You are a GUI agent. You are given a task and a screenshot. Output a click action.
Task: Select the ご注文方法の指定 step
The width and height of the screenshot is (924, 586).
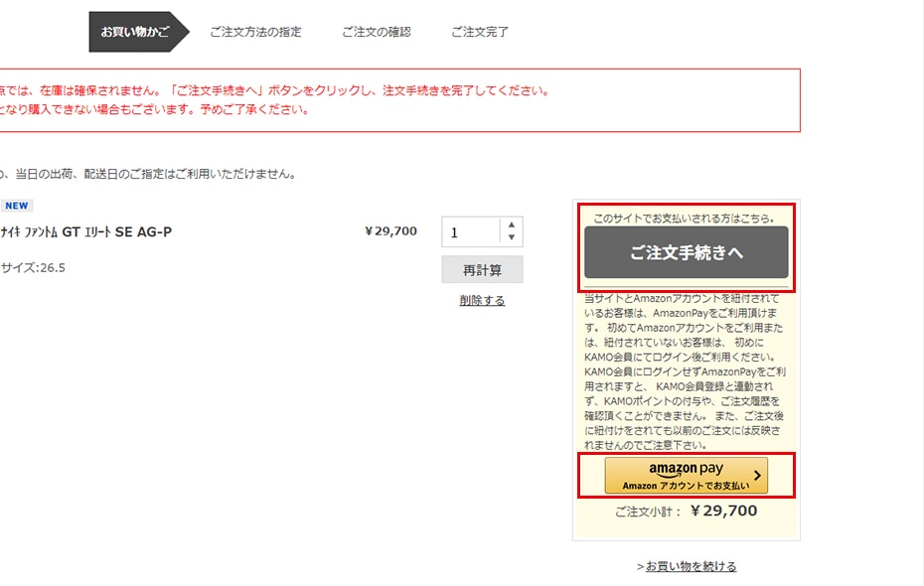pyautogui.click(x=255, y=32)
